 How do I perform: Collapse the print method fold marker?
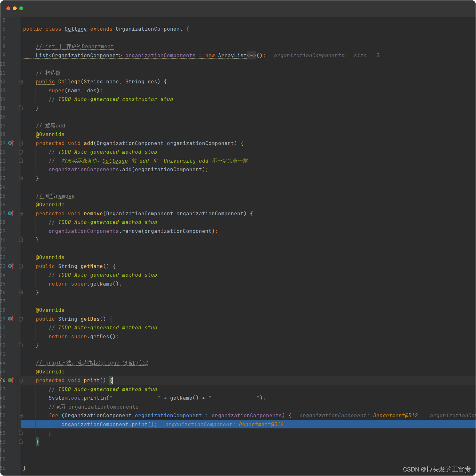coord(21,380)
